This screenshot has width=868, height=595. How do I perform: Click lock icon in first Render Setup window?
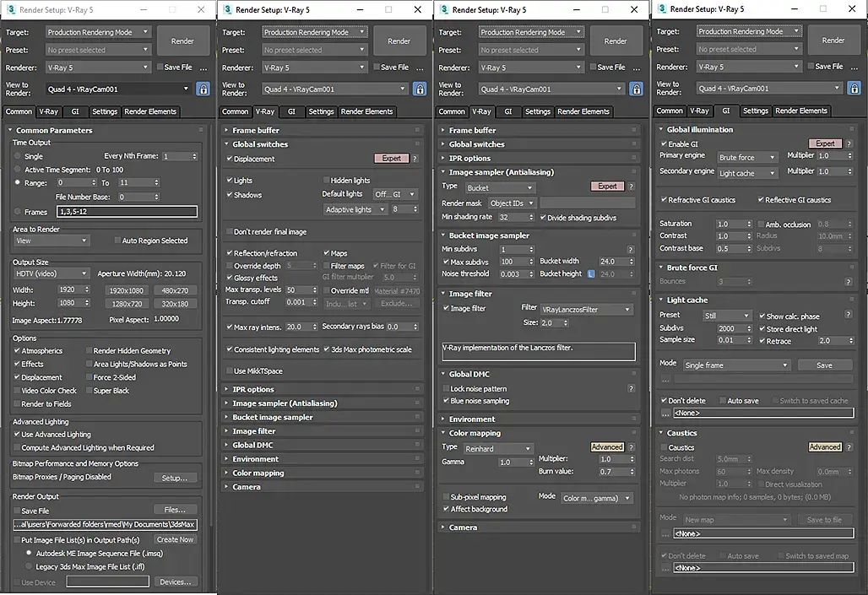click(x=203, y=89)
